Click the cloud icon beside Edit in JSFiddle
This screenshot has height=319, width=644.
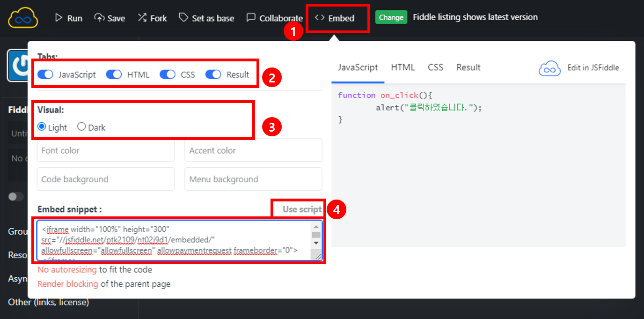550,68
